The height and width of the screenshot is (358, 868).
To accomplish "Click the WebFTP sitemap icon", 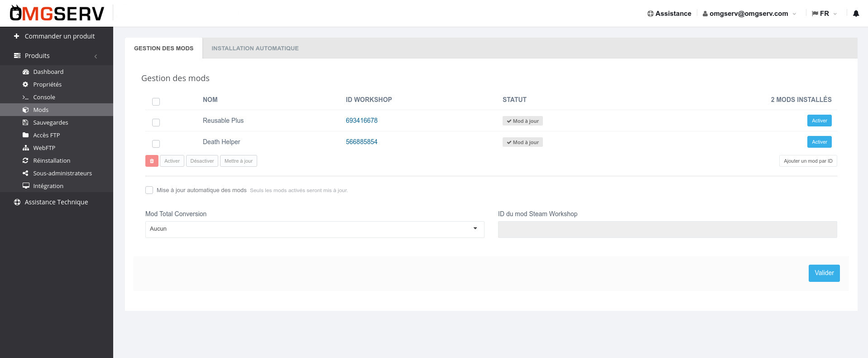I will pyautogui.click(x=26, y=148).
